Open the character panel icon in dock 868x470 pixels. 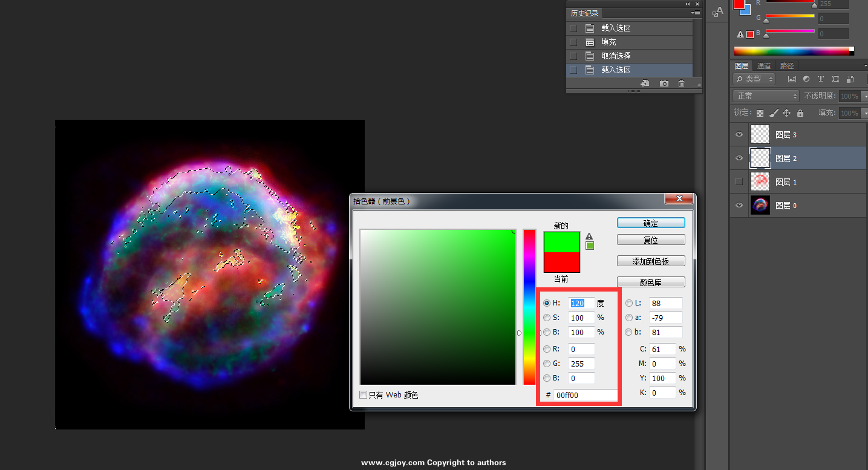coord(717,11)
